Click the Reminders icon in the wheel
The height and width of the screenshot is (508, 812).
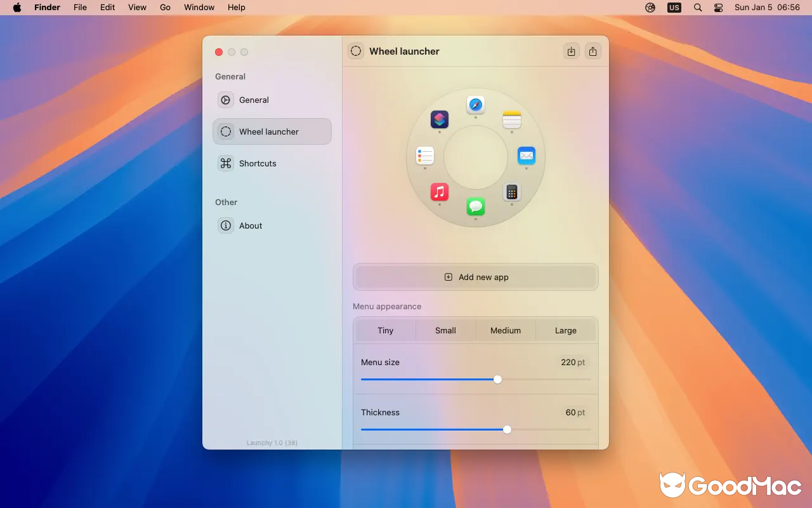click(x=425, y=156)
